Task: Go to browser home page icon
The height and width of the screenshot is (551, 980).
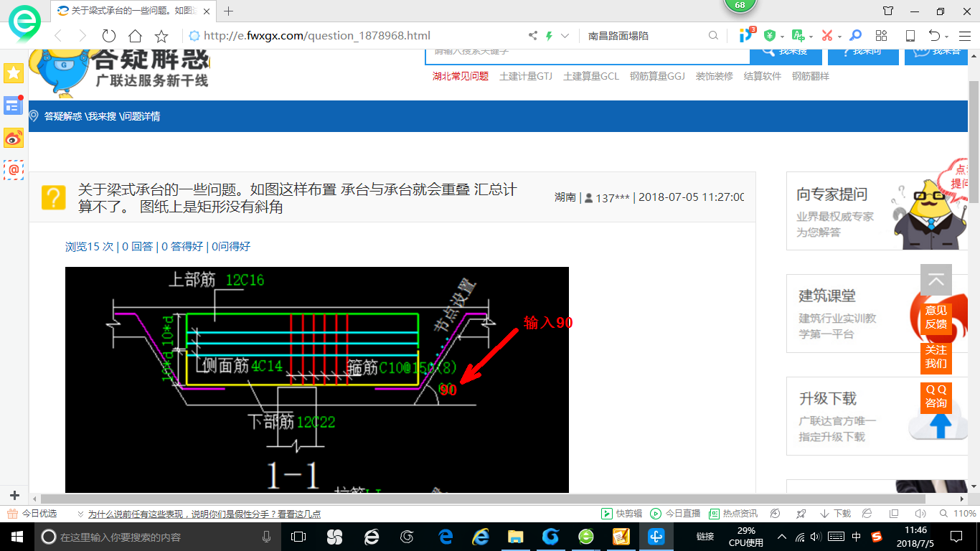Action: click(x=135, y=36)
